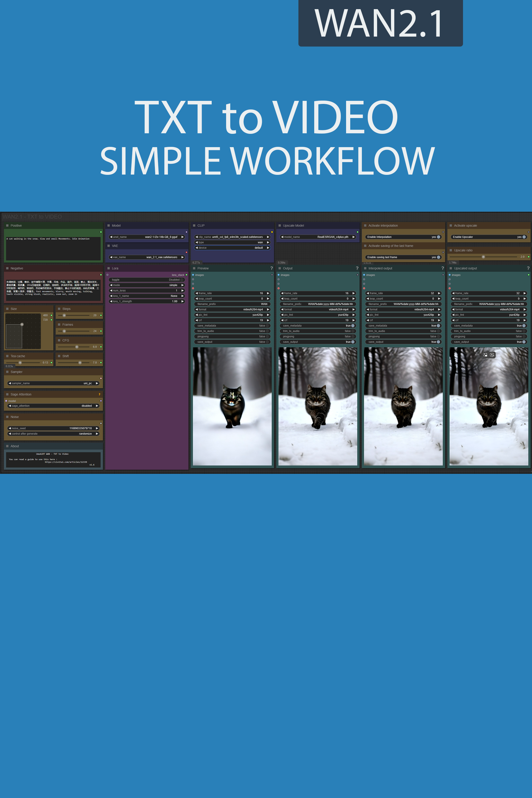The width and height of the screenshot is (532, 798).
Task: Click the help question mark on Preview node
Action: point(272,268)
